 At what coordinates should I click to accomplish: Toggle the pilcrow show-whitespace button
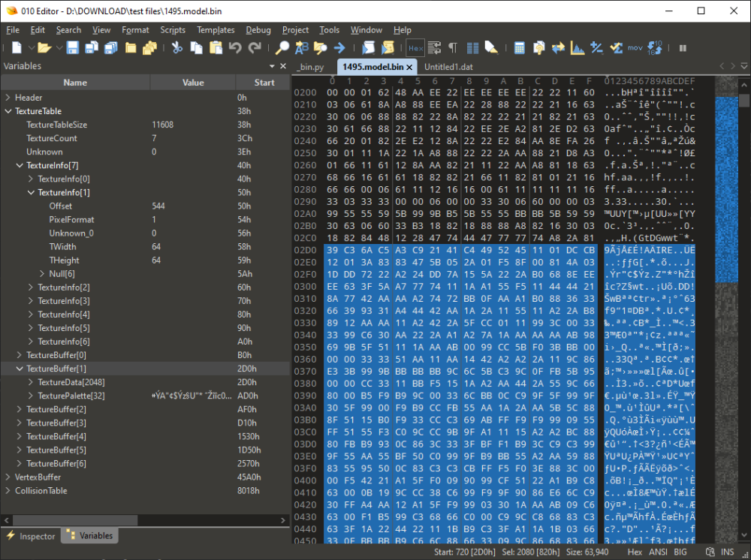pyautogui.click(x=453, y=48)
